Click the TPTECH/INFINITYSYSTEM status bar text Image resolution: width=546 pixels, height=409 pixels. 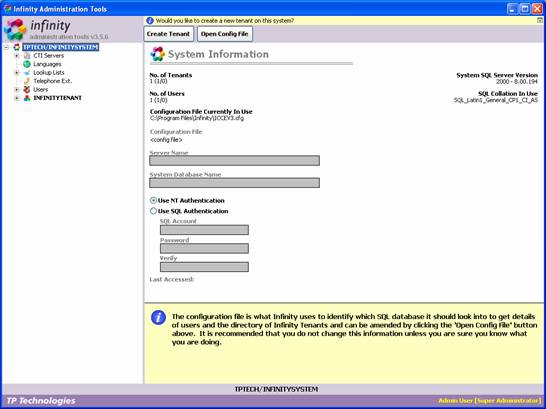coord(276,389)
